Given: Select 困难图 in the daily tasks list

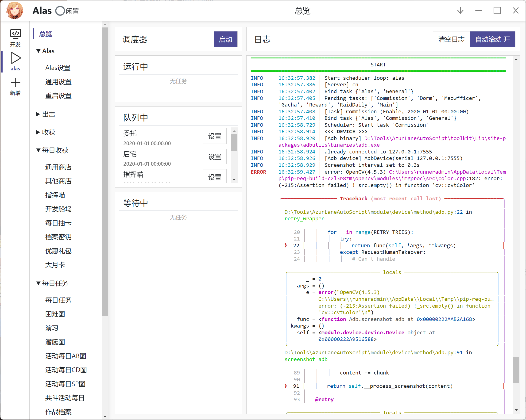Looking at the screenshot, I should [55, 314].
